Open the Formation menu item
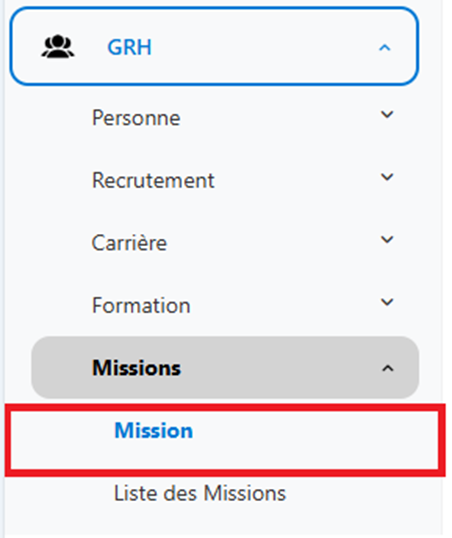The image size is (452, 538). [141, 305]
